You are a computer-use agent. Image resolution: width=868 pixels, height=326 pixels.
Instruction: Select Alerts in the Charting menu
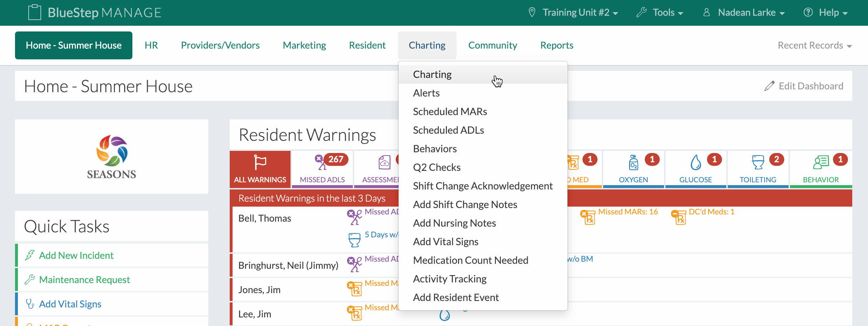point(483,93)
